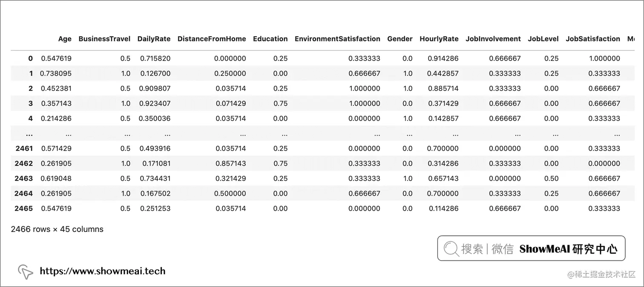Click DistanceFromHome value 0.250000
The height and width of the screenshot is (287, 644).
[230, 73]
